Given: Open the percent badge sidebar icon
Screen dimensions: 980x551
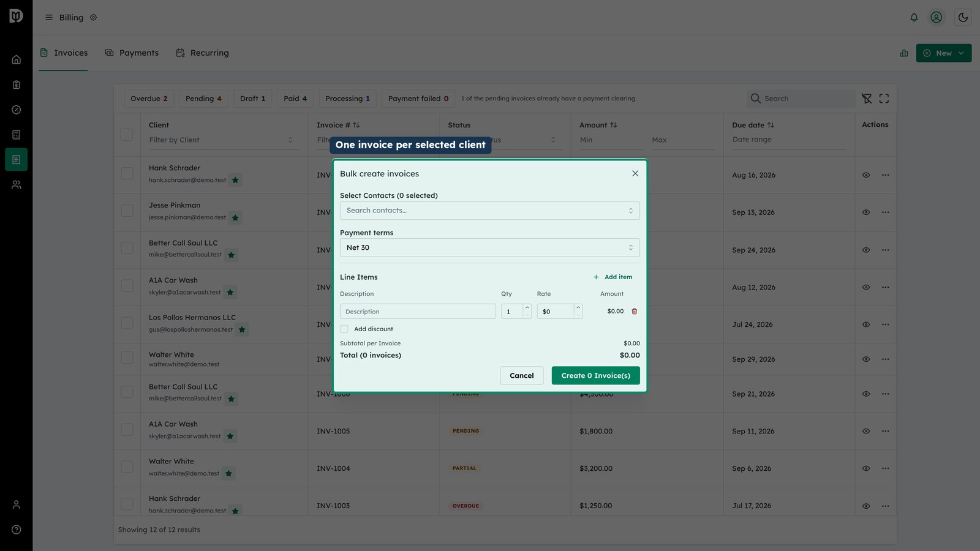Looking at the screenshot, I should 17,110.
